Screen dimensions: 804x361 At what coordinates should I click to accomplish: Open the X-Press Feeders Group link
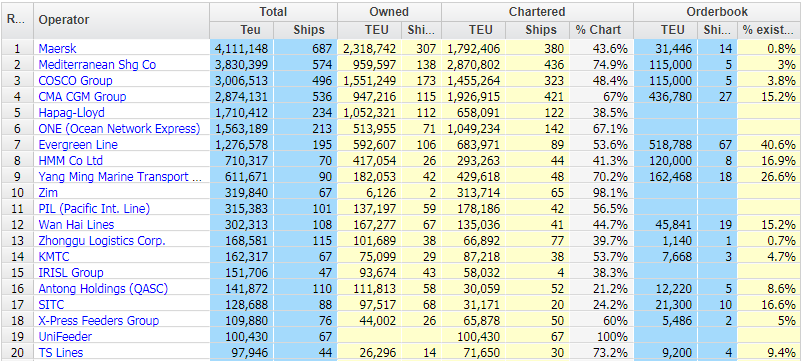tap(98, 320)
